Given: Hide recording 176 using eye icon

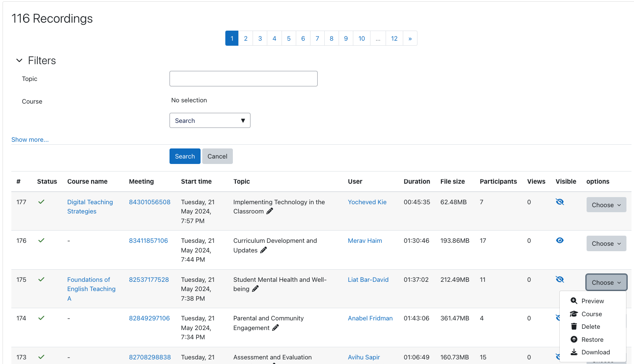Looking at the screenshot, I should pyautogui.click(x=560, y=241).
